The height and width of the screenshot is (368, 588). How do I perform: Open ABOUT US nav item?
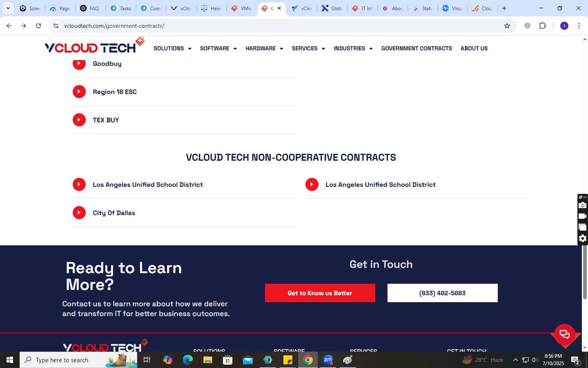[x=474, y=48]
